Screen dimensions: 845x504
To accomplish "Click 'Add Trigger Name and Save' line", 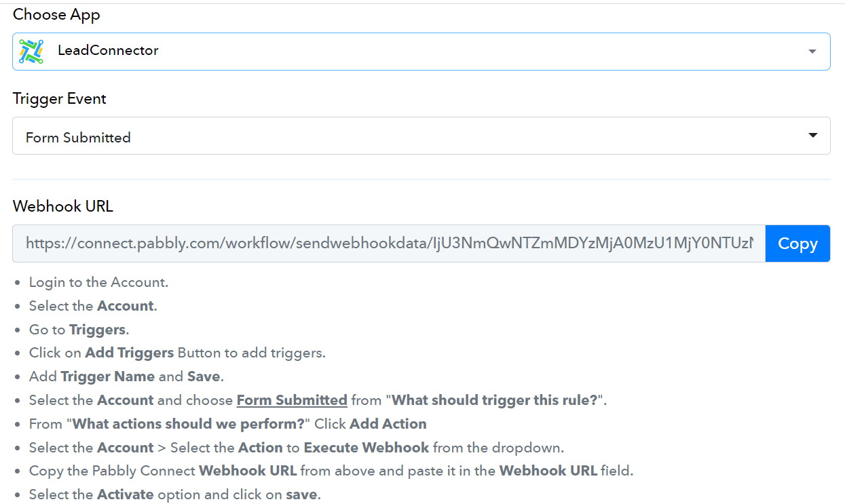I will (x=126, y=376).
